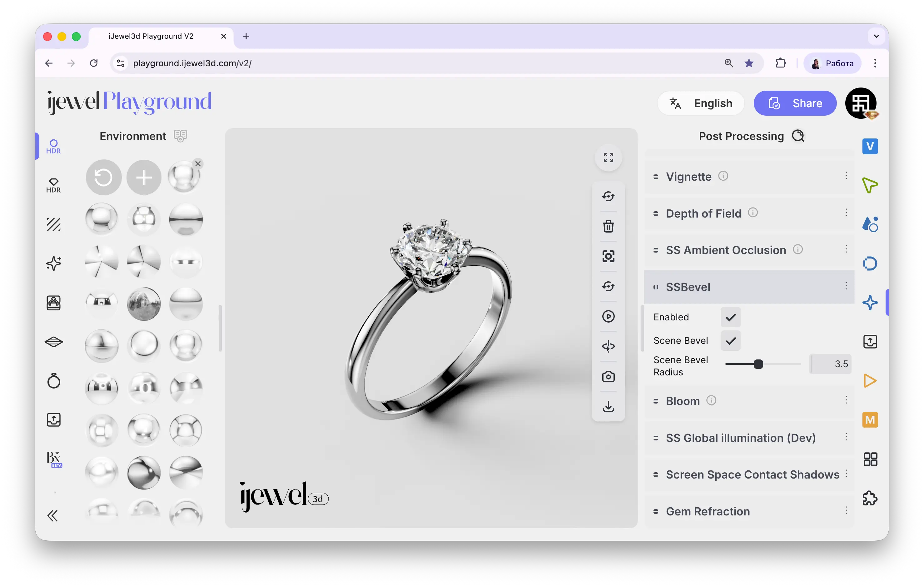
Task: Open the SSBevel three-dot options menu
Action: tap(846, 286)
